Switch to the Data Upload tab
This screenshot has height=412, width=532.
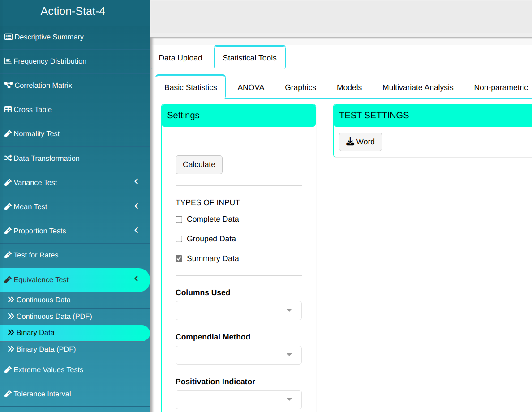[x=180, y=58]
